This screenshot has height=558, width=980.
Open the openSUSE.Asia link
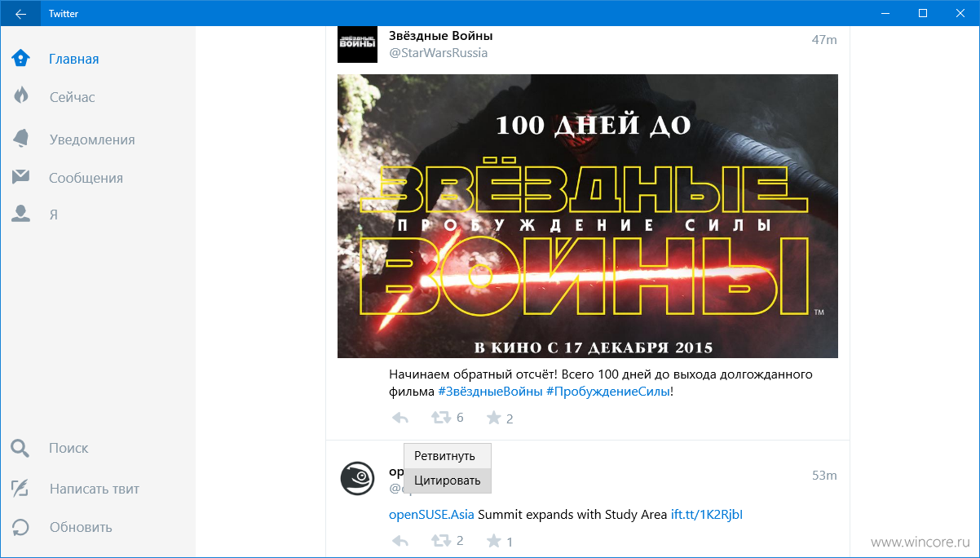click(431, 515)
